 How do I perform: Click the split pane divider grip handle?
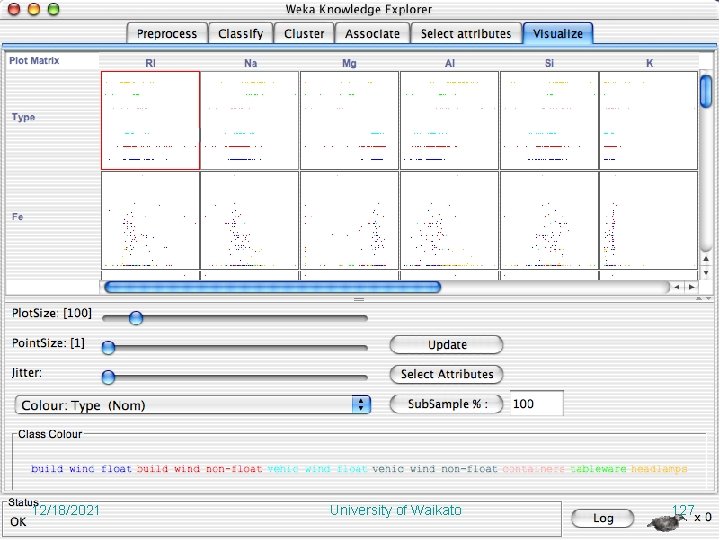(359, 299)
